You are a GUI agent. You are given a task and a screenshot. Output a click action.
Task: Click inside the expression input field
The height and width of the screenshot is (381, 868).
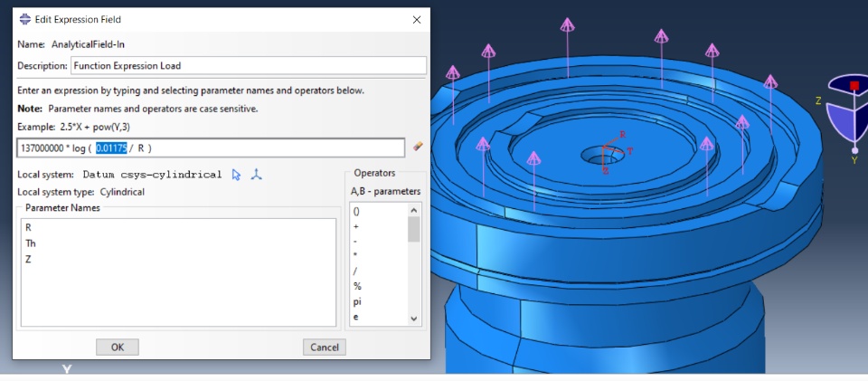(x=211, y=148)
